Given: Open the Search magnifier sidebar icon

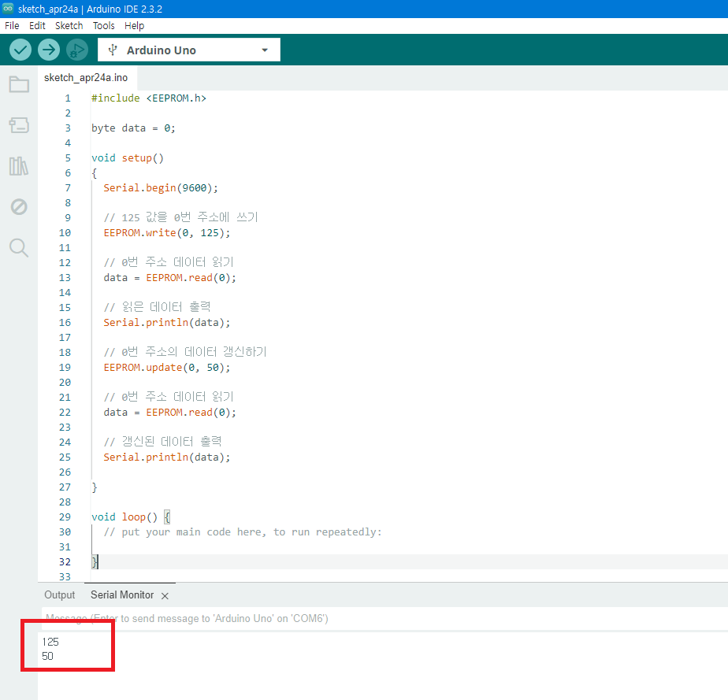Looking at the screenshot, I should pos(19,248).
